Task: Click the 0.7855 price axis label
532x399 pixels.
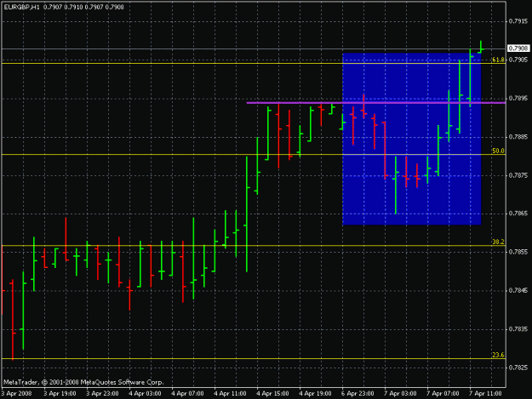Action: pos(518,252)
